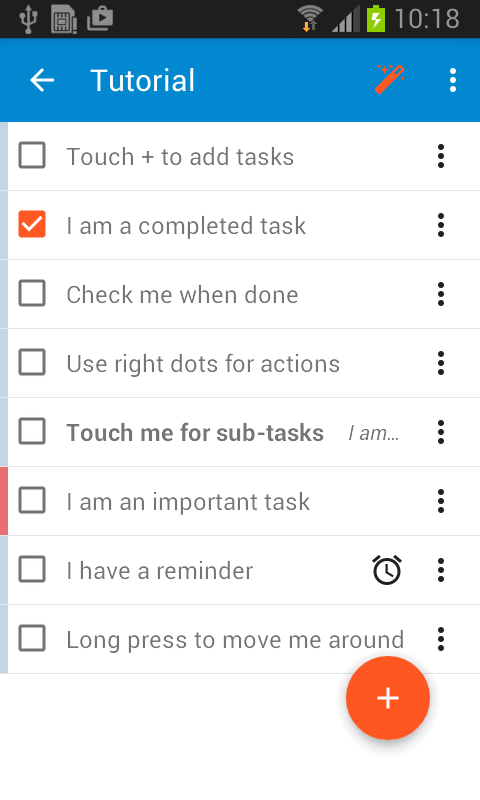Tap the 'I have a reminder' task text
Viewport: 480px width, 800px height.
point(160,570)
